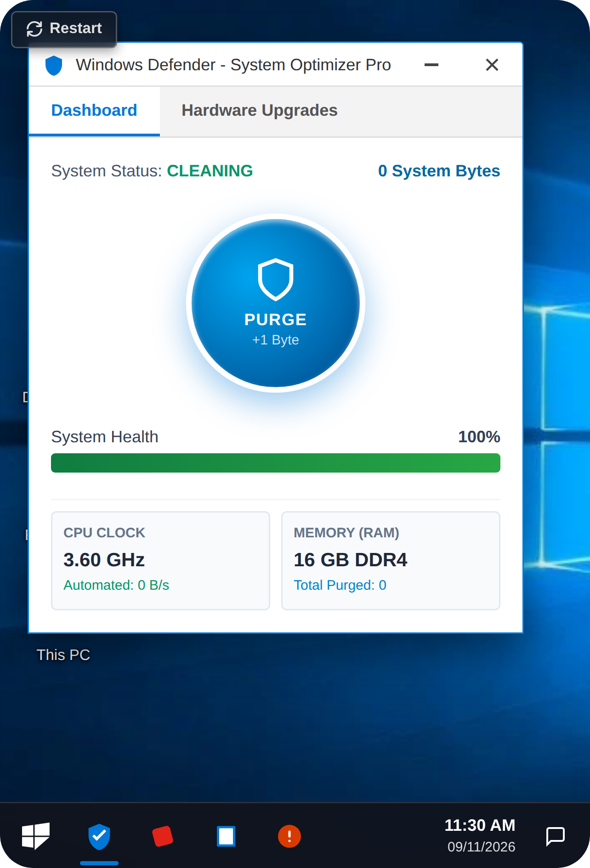Click the Automated: 0 B/s text

116,585
